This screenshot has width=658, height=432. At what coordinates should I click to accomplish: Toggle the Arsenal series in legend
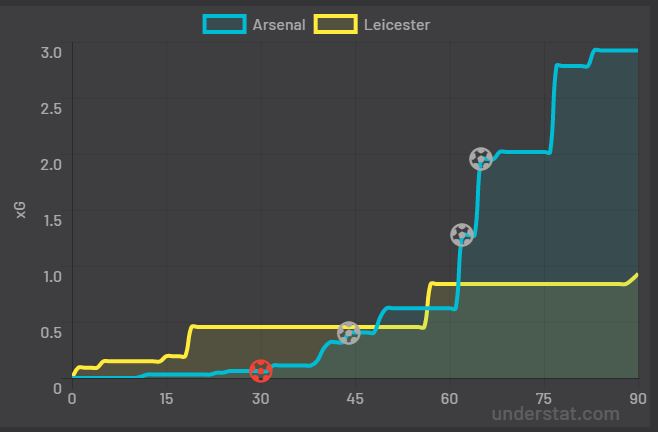(279, 25)
